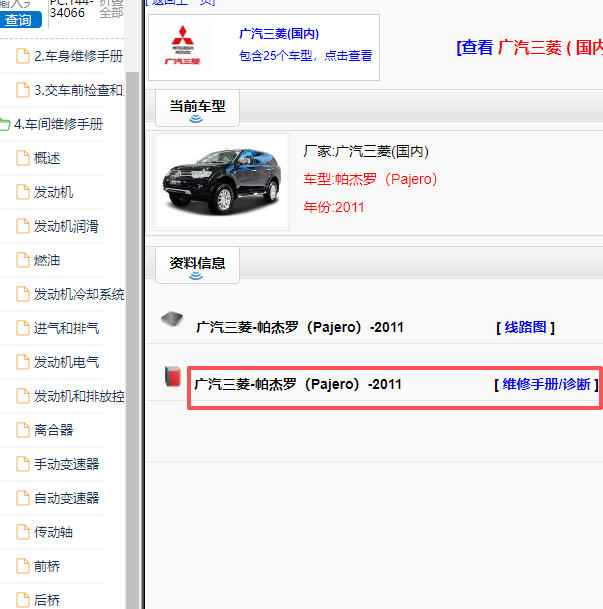The height and width of the screenshot is (609, 603).
Task: Open the 前桥 chapter
Action: [x=47, y=566]
